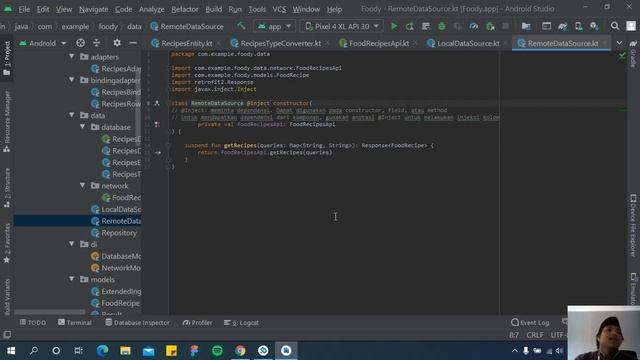The image size is (640, 360).
Task: Collapse the network folder
Action: (x=82, y=185)
